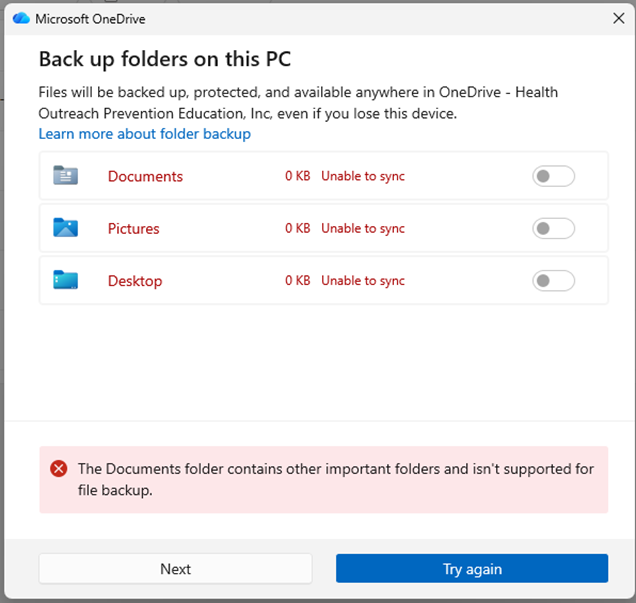Toggle Desktop folder backup on
636x603 pixels.
[554, 281]
